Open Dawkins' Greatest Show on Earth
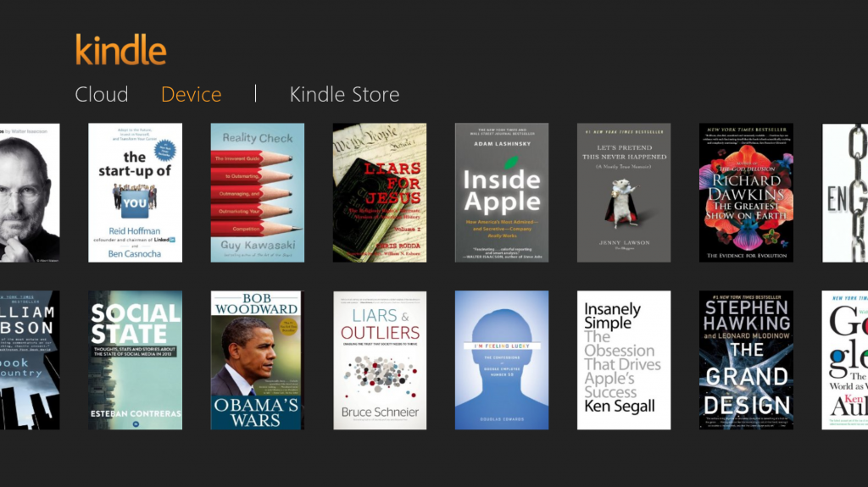Image resolution: width=868 pixels, height=487 pixels. coord(746,192)
